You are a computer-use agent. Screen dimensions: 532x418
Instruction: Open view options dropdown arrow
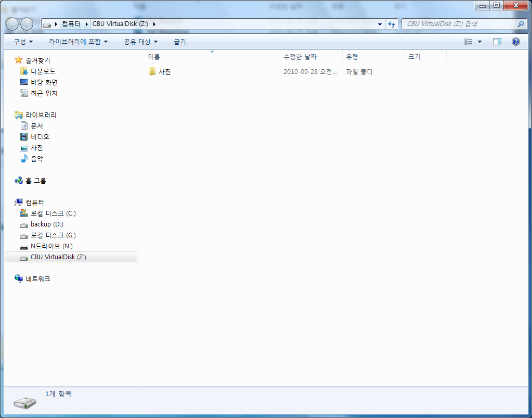[x=479, y=42]
